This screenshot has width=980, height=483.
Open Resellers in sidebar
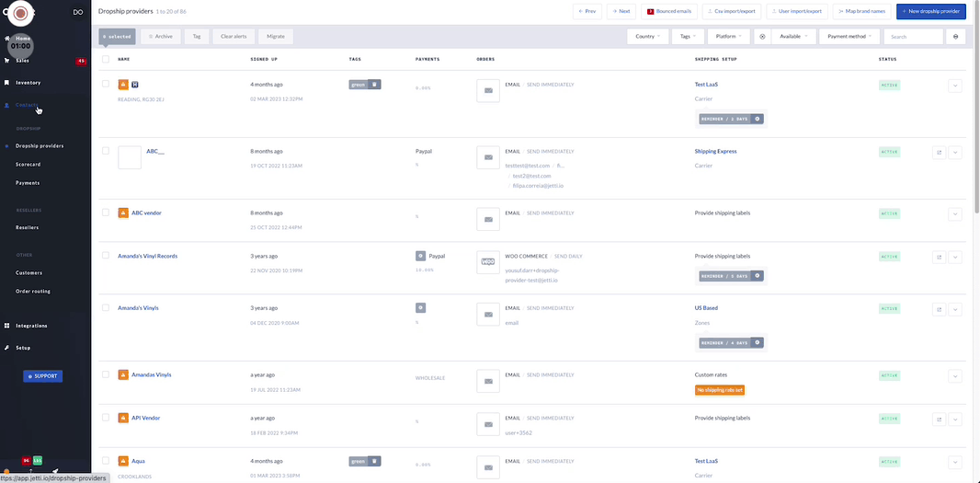(28, 228)
